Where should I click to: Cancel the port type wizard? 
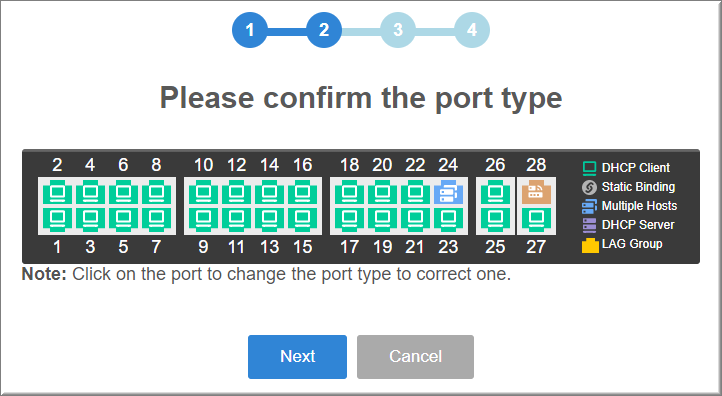click(x=415, y=357)
